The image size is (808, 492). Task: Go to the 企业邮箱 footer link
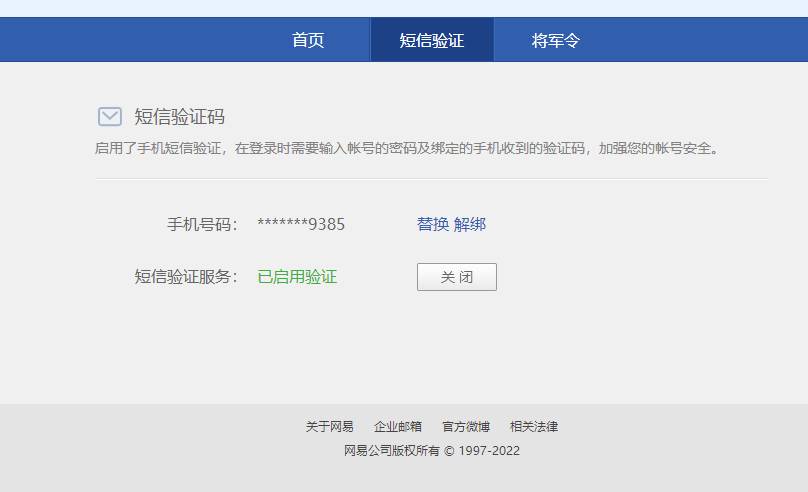(x=398, y=427)
